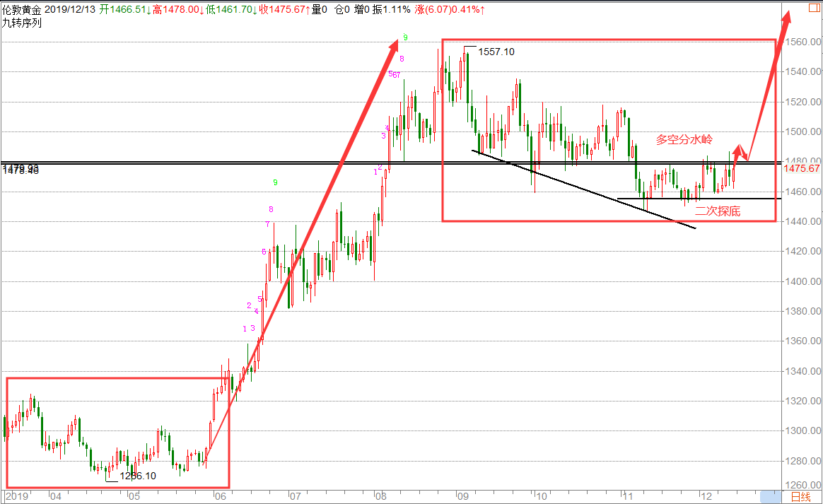Click the 11 month marker on timeline
This screenshot has height=504, width=823.
point(628,496)
